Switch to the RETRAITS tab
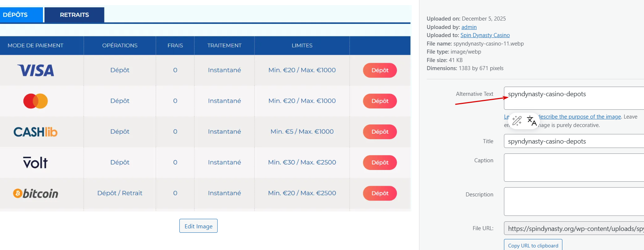Viewport: 644px width, 250px height. pyautogui.click(x=74, y=15)
